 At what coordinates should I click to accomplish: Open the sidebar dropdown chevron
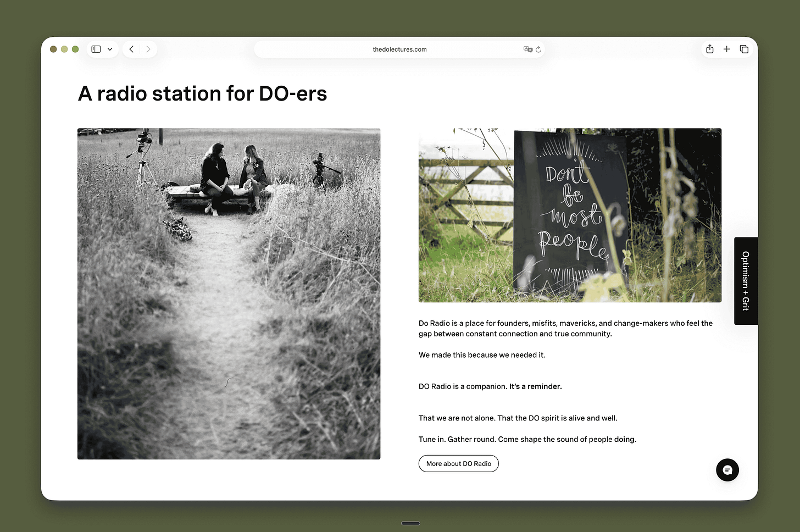coord(110,49)
